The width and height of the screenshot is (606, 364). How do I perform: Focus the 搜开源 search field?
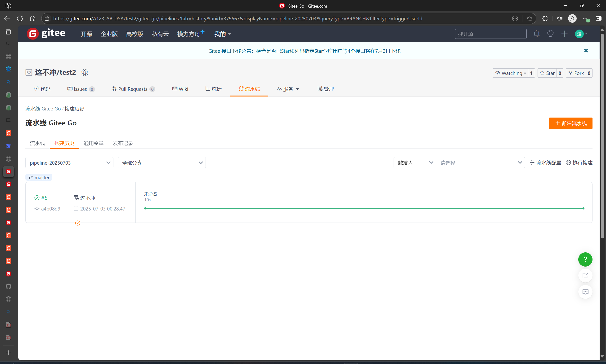click(490, 34)
